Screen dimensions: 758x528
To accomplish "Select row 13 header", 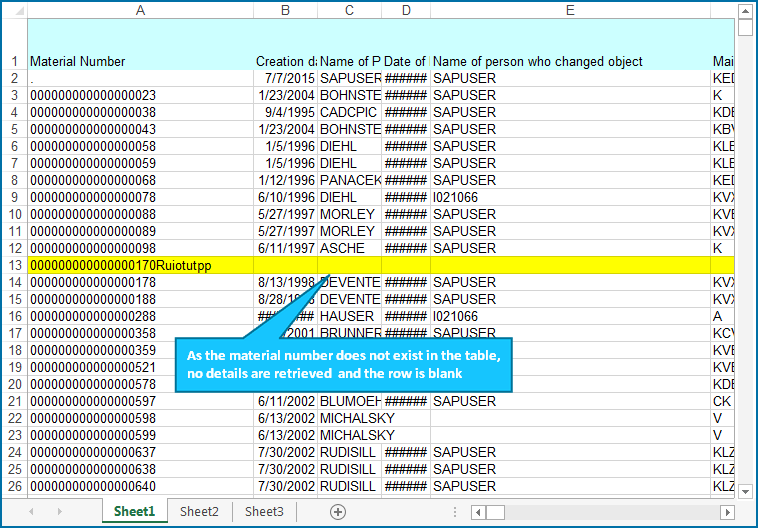I will point(14,265).
